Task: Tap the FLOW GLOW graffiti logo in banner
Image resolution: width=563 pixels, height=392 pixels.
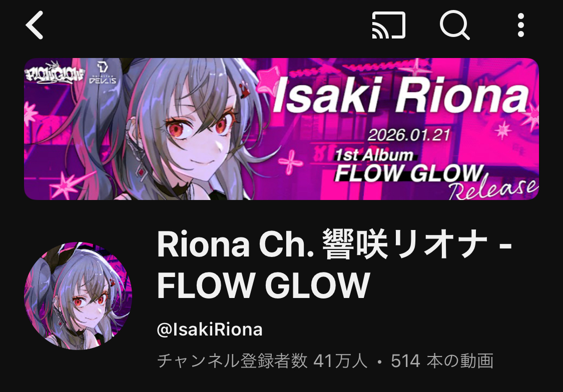Action: 55,73
